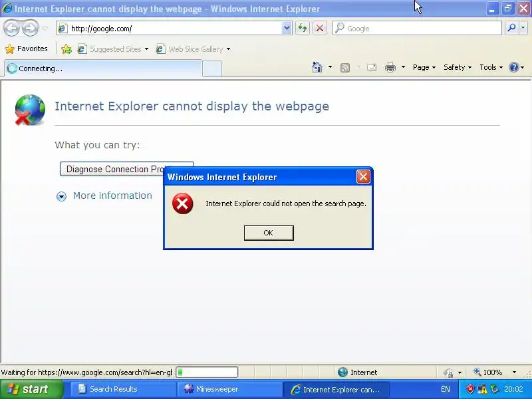Click Diagnose Connection Problems button

(126, 169)
